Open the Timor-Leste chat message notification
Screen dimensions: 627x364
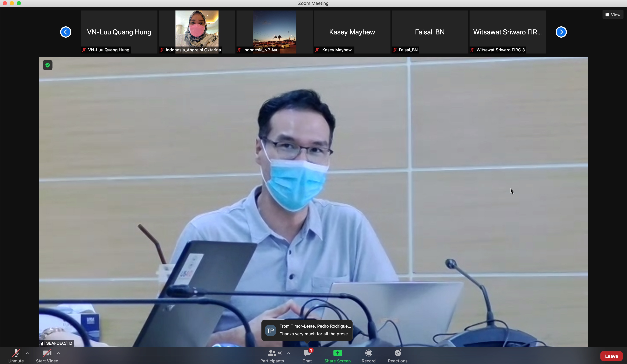click(x=307, y=330)
